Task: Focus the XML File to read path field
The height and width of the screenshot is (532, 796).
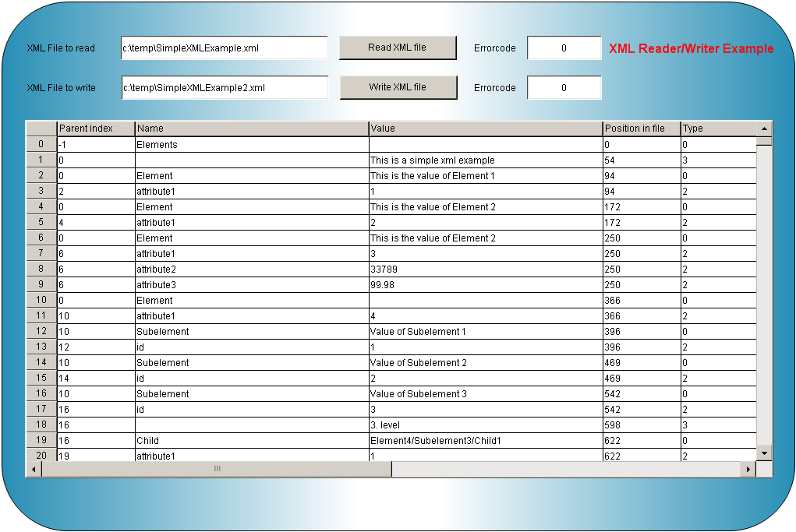Action: 224,48
